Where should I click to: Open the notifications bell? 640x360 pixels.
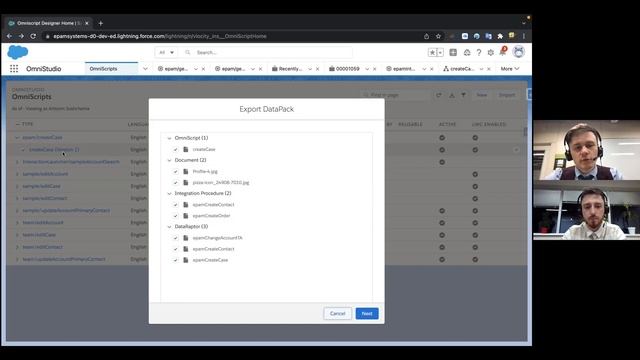pyautogui.click(x=503, y=52)
